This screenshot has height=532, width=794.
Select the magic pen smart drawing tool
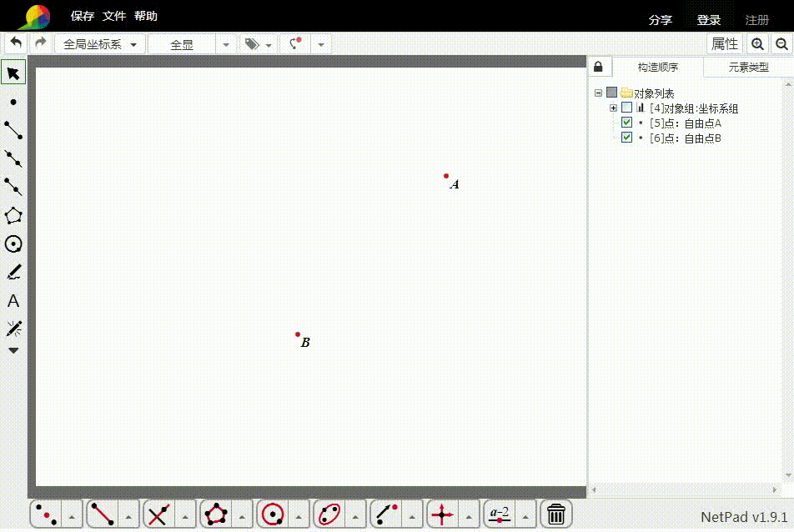click(x=13, y=329)
